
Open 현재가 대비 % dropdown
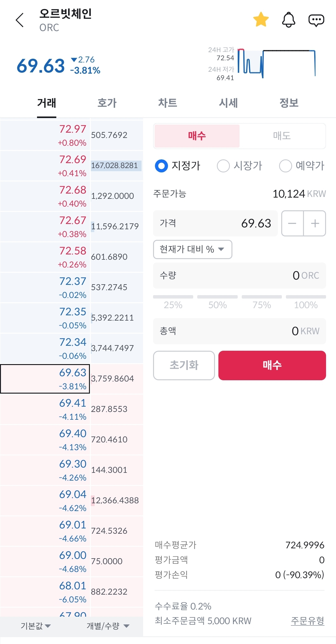192,249
